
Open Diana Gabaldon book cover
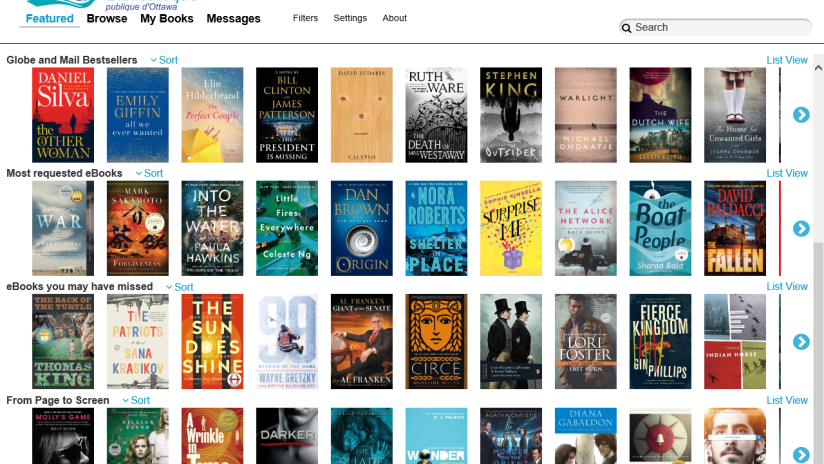pyautogui.click(x=585, y=436)
